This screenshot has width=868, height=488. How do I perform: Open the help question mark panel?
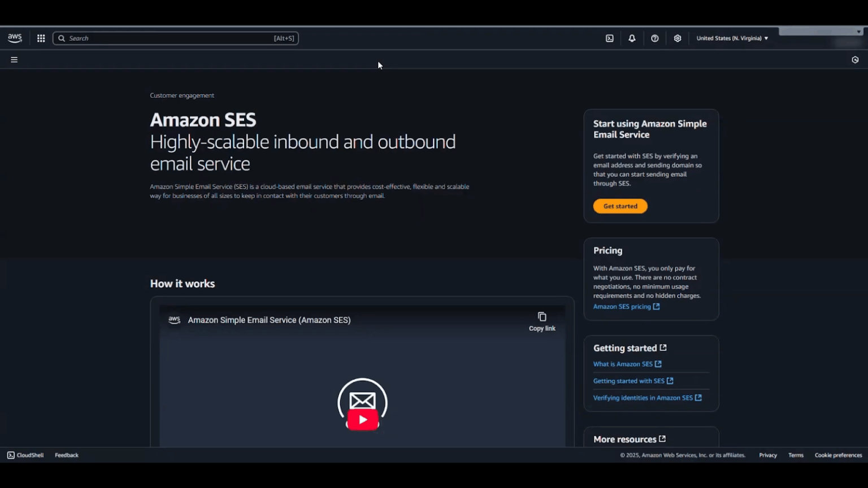click(x=654, y=38)
